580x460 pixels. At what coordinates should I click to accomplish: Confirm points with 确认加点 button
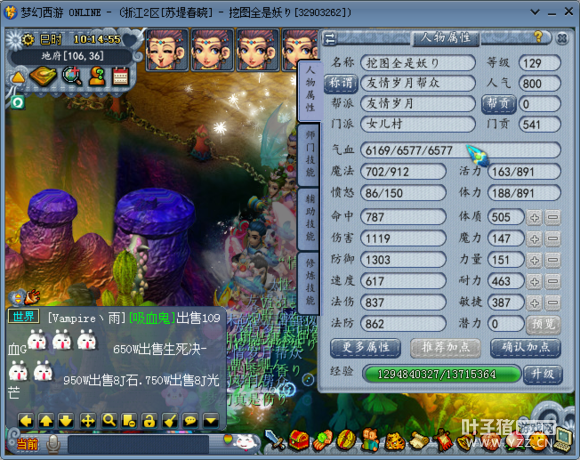[525, 348]
